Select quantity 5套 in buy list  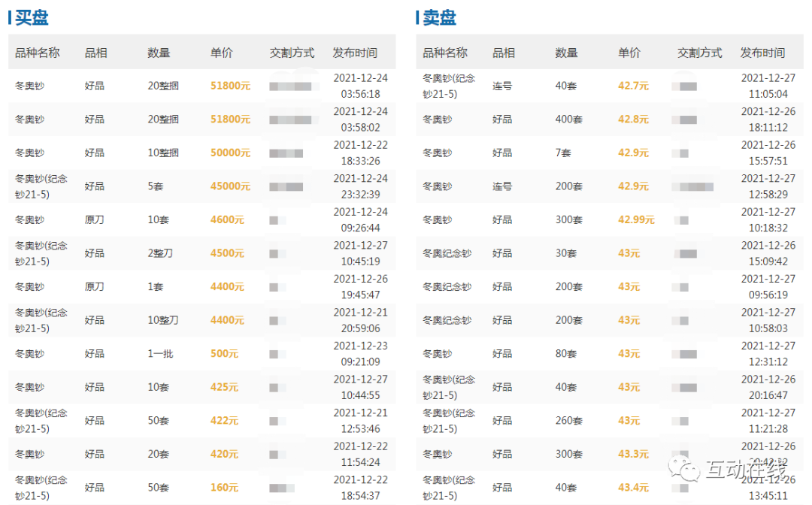pyautogui.click(x=156, y=186)
